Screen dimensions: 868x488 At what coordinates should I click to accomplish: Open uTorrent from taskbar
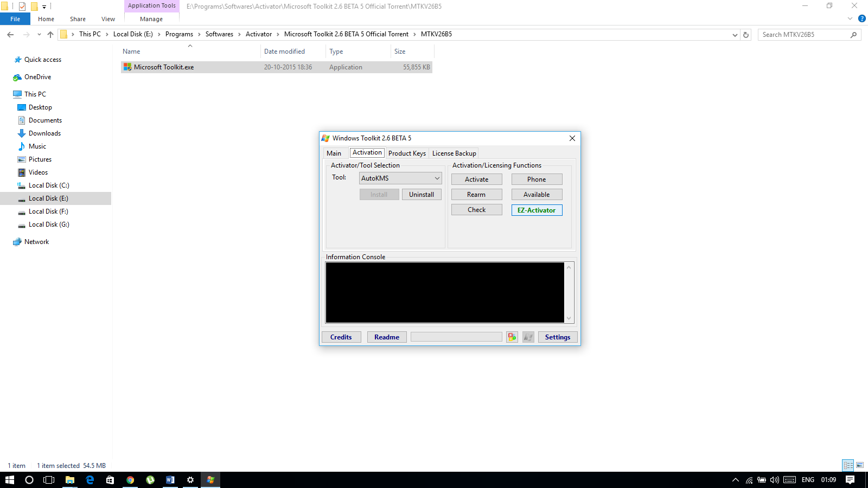click(150, 480)
